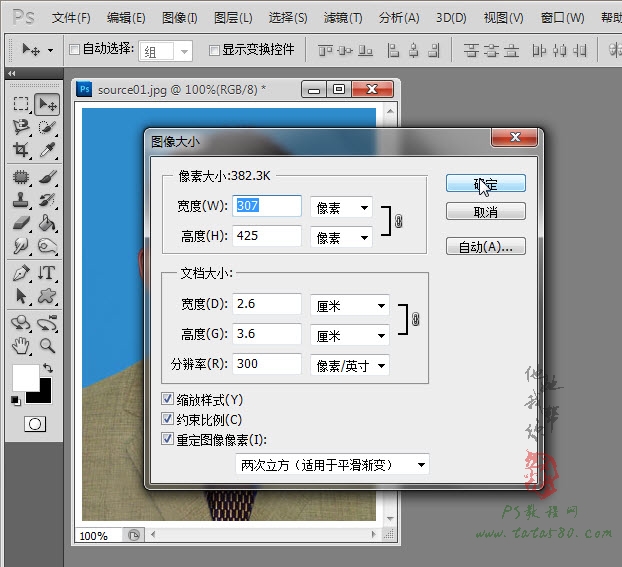Image resolution: width=622 pixels, height=567 pixels.
Task: Click Align Vertical Centers icon
Action: [x=345, y=50]
